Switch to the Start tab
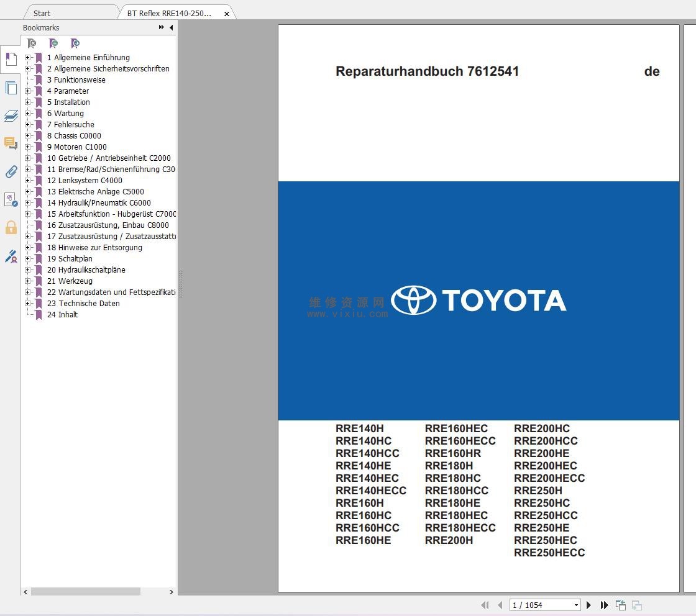The image size is (696, 616). click(x=42, y=13)
